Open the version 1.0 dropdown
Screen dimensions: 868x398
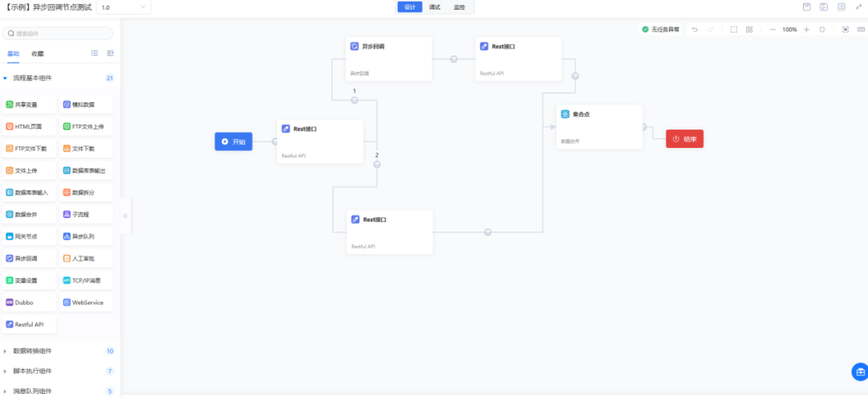tap(123, 7)
